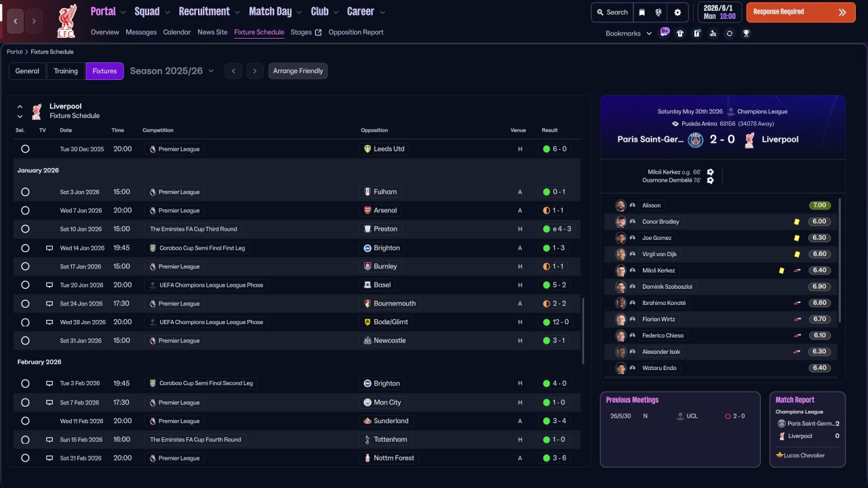Select the Arsenal fixture radio button

coord(25,211)
